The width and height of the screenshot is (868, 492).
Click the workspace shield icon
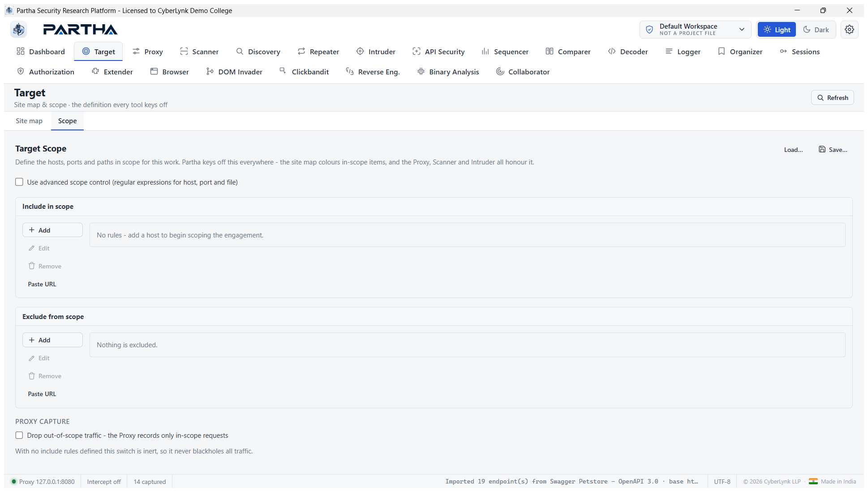click(649, 30)
